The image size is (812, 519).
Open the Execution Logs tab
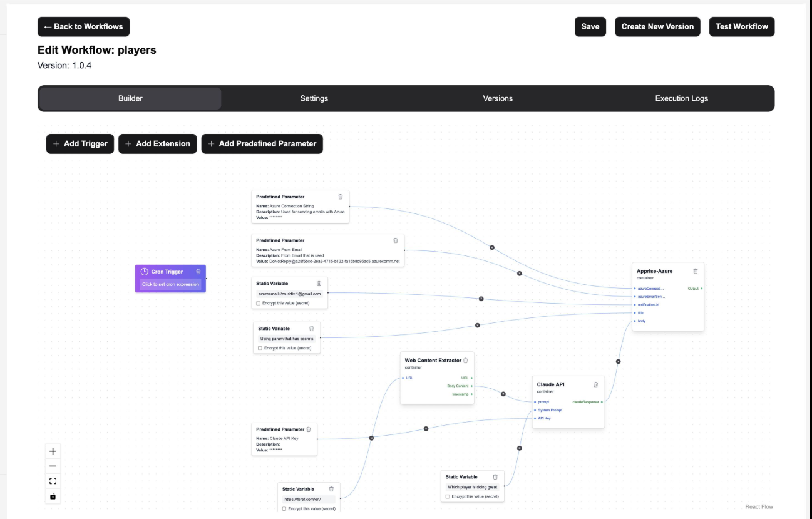tap(682, 98)
